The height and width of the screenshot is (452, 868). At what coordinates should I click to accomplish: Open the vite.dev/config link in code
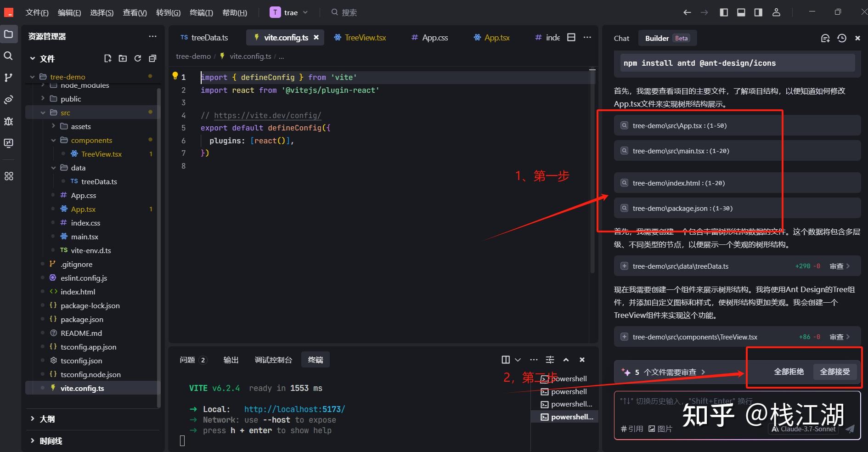[x=268, y=115]
